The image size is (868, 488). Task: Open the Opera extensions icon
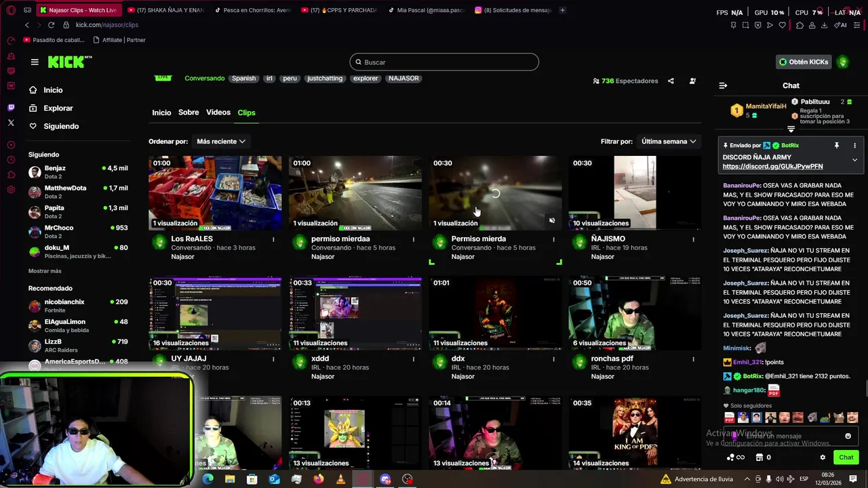800,25
